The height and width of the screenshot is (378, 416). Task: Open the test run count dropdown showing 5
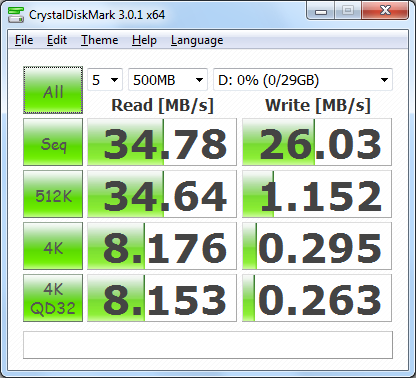pyautogui.click(x=105, y=80)
